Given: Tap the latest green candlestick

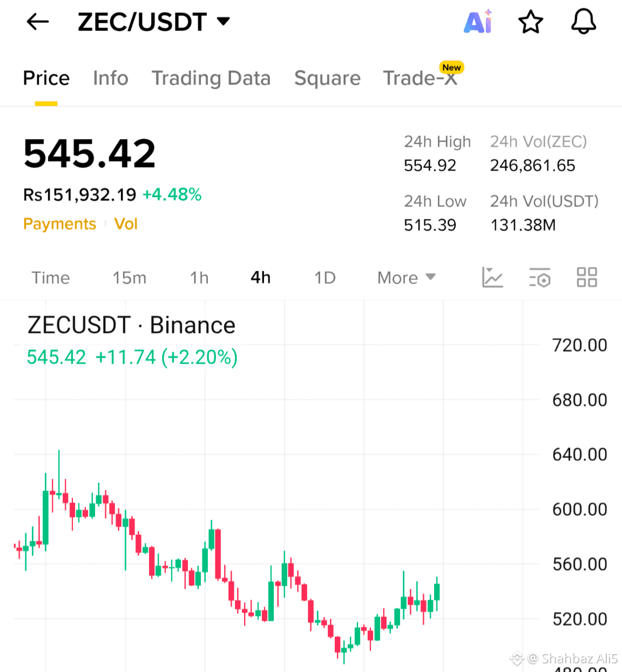Looking at the screenshot, I should pyautogui.click(x=437, y=593).
